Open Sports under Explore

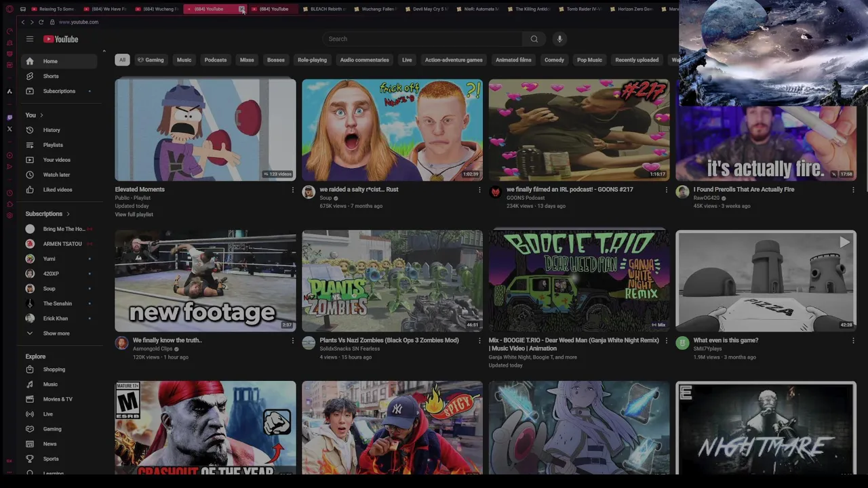pyautogui.click(x=59, y=459)
